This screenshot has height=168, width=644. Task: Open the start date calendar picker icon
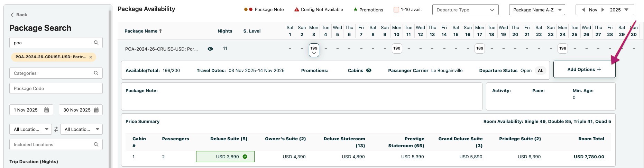(47, 110)
